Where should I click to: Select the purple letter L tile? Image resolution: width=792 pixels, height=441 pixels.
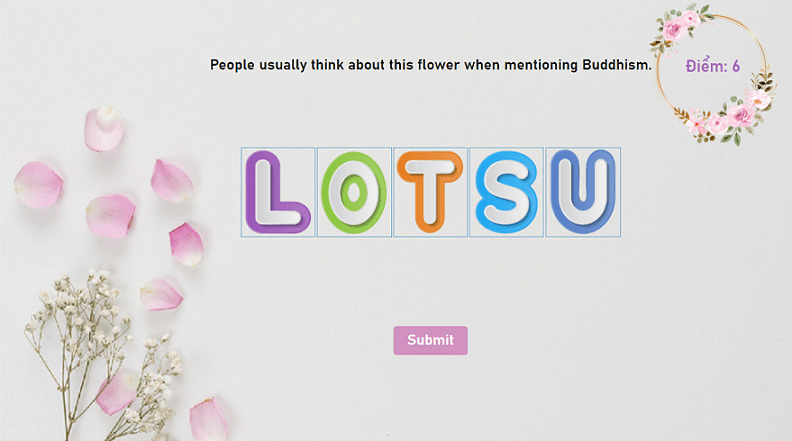[x=278, y=192]
